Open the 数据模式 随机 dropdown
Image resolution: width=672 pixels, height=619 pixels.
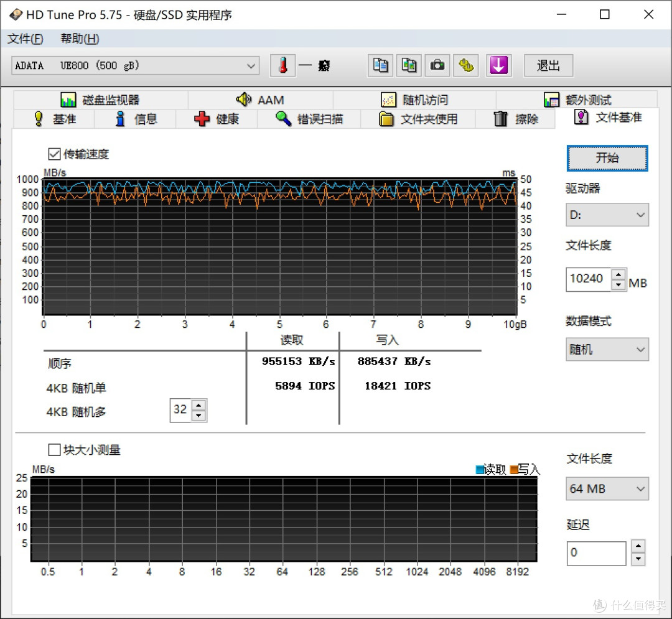click(607, 349)
